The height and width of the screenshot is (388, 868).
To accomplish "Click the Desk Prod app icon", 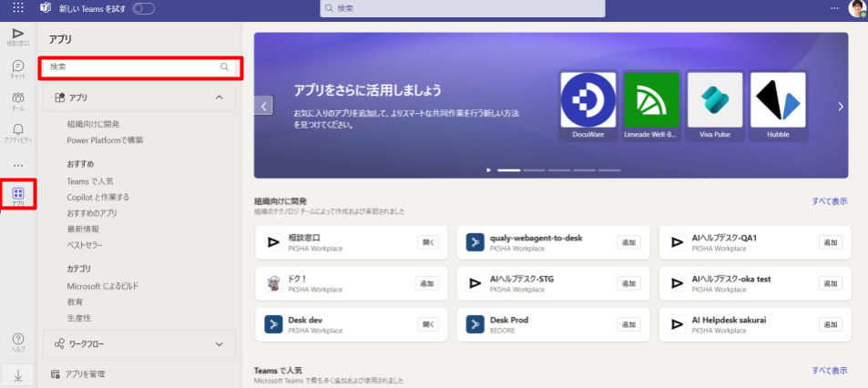I will (x=475, y=324).
